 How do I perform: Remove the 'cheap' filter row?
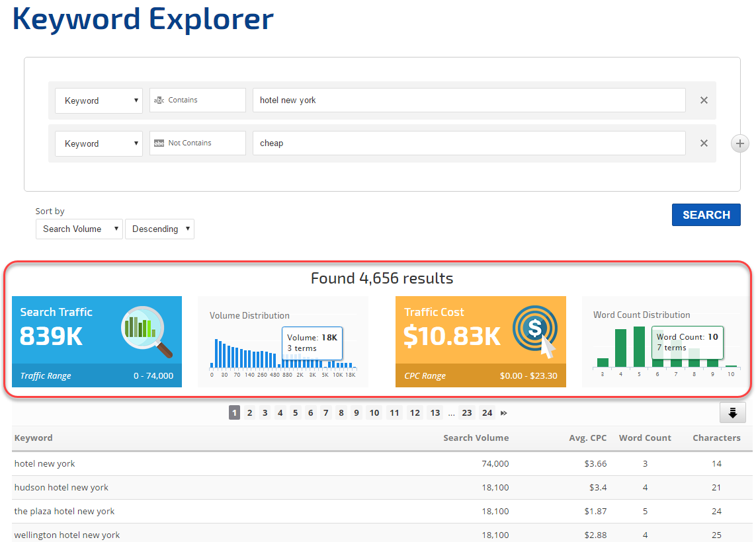(x=704, y=143)
